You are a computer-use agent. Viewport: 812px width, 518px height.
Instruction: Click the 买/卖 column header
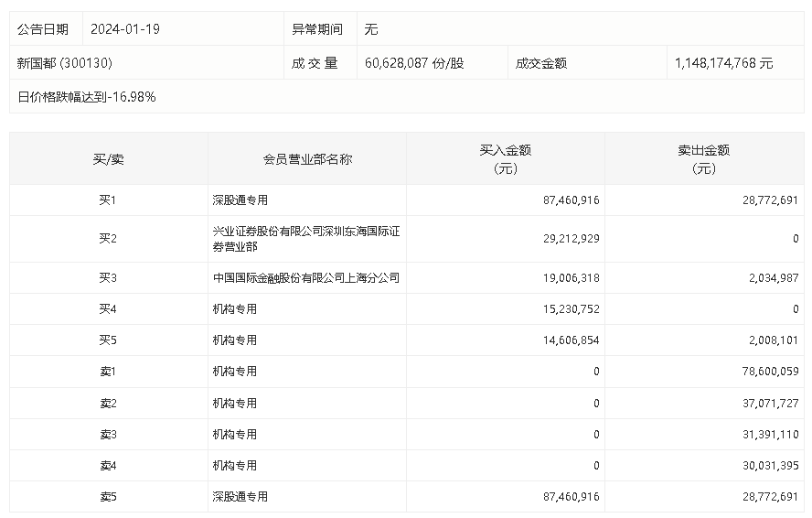pyautogui.click(x=109, y=159)
